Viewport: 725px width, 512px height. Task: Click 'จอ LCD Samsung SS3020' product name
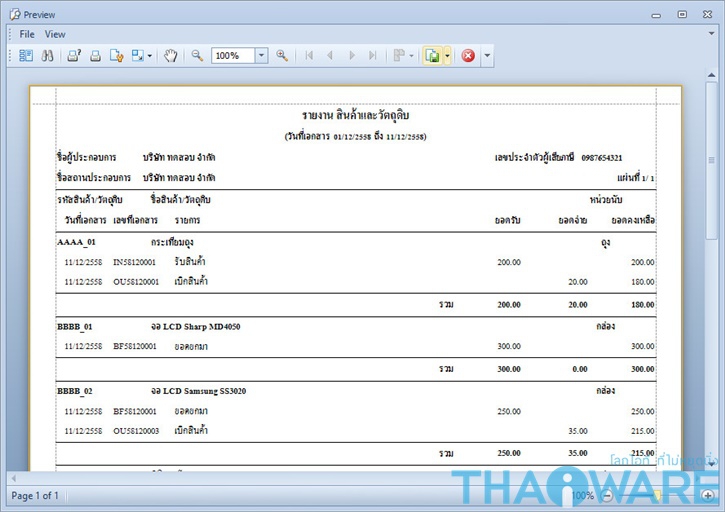click(x=198, y=391)
